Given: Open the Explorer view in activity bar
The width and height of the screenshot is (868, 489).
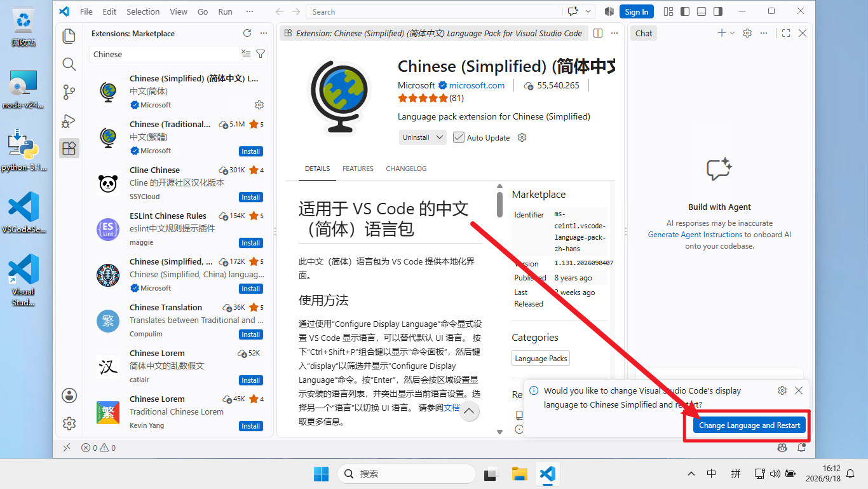Looking at the screenshot, I should click(x=69, y=36).
